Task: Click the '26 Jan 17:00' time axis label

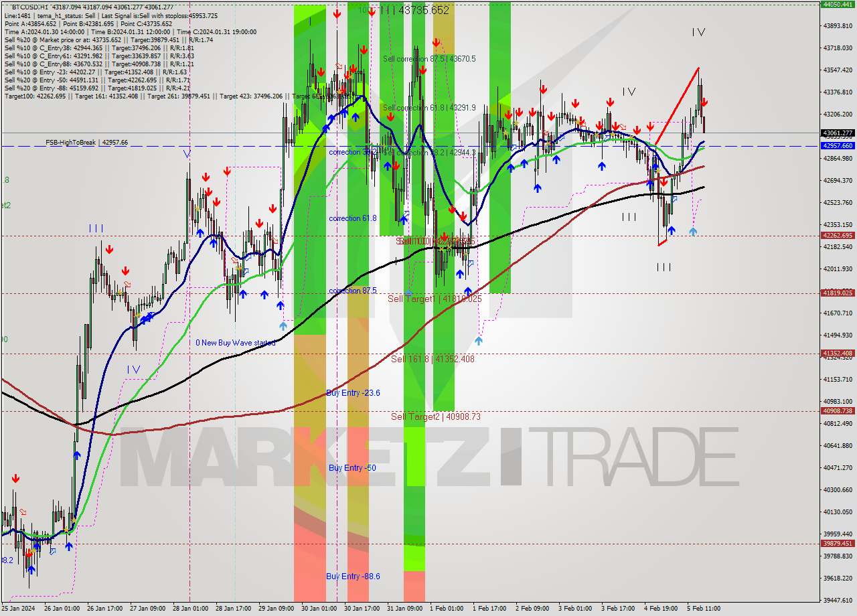Action: (x=103, y=609)
